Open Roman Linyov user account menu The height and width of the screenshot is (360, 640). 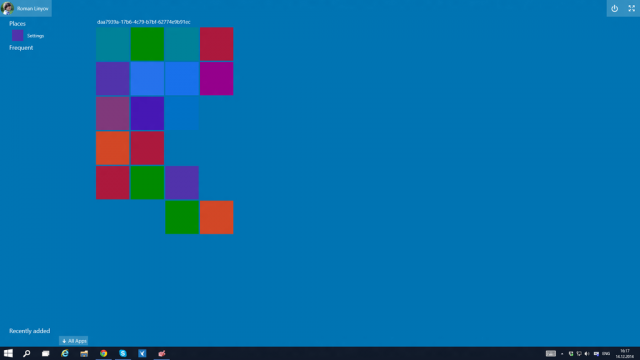click(26, 8)
